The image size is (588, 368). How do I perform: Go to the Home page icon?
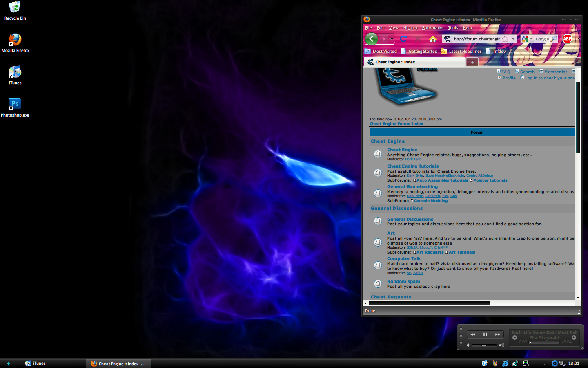(x=433, y=39)
